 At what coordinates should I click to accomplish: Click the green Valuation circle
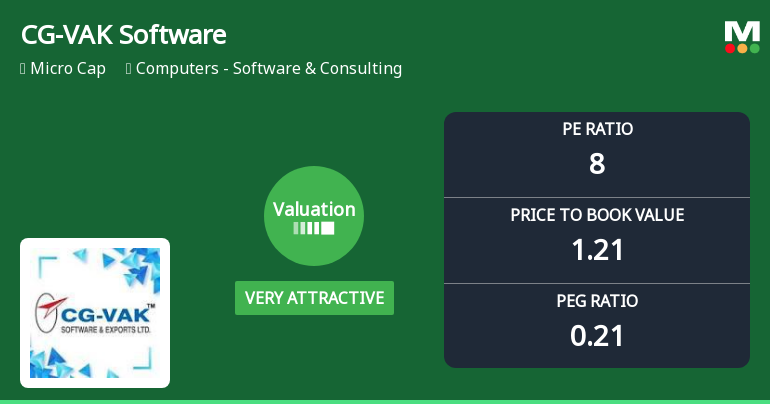[x=314, y=216]
